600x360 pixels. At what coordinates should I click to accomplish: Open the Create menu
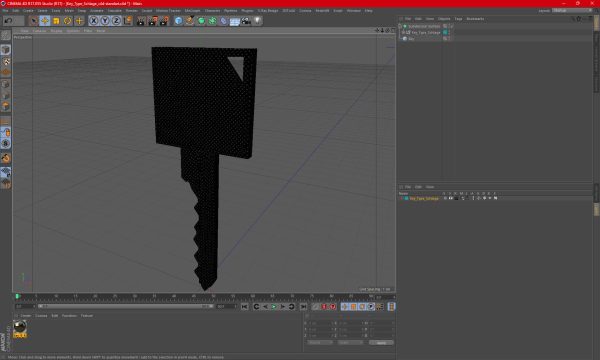click(28, 11)
